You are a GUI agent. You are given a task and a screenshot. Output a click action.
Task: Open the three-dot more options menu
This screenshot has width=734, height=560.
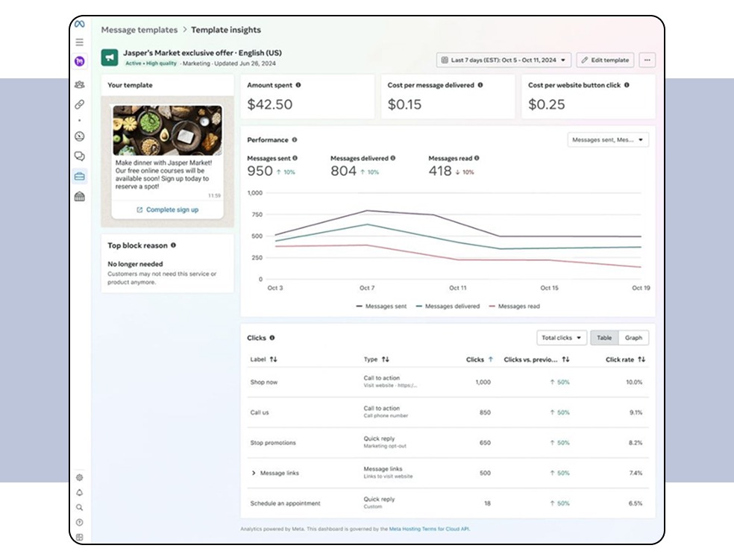(647, 60)
